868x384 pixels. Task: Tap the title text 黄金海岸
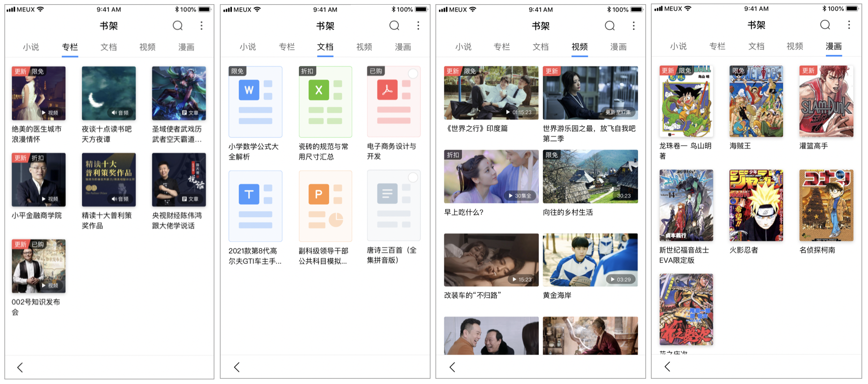pos(557,295)
